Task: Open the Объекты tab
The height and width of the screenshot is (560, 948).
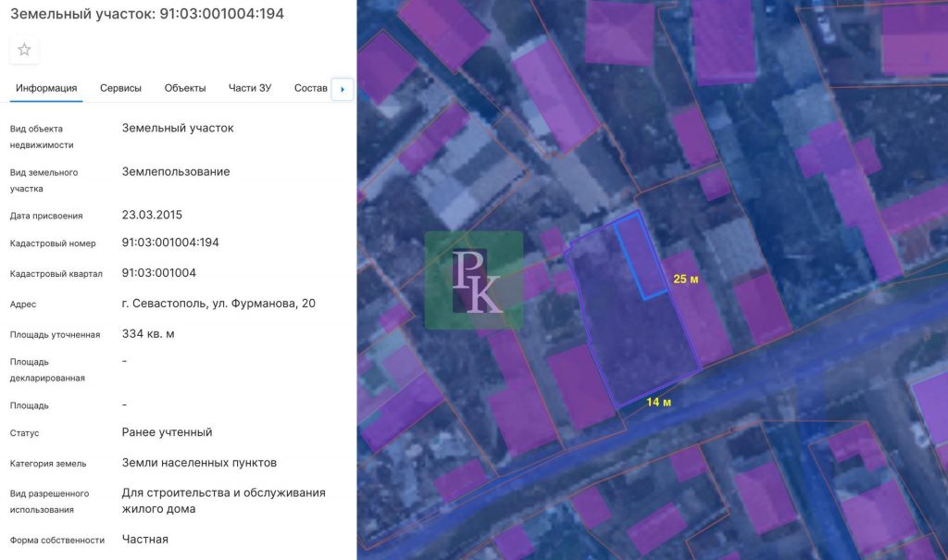Action: (185, 89)
